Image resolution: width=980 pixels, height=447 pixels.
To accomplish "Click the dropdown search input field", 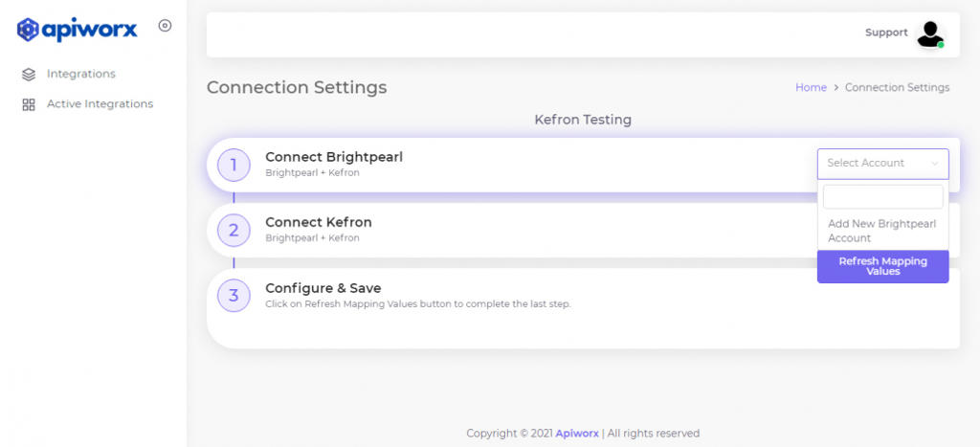I will [x=882, y=196].
